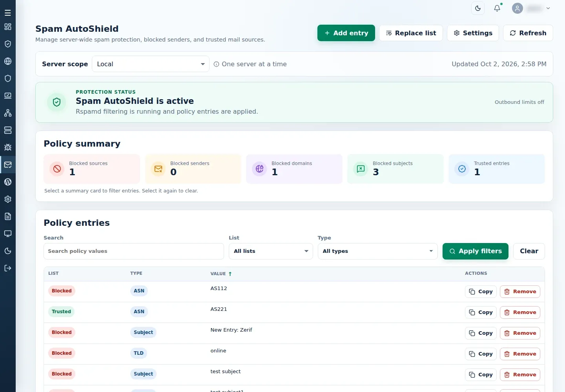Refresh the Spam AutoShield page
565x392 pixels.
point(528,33)
